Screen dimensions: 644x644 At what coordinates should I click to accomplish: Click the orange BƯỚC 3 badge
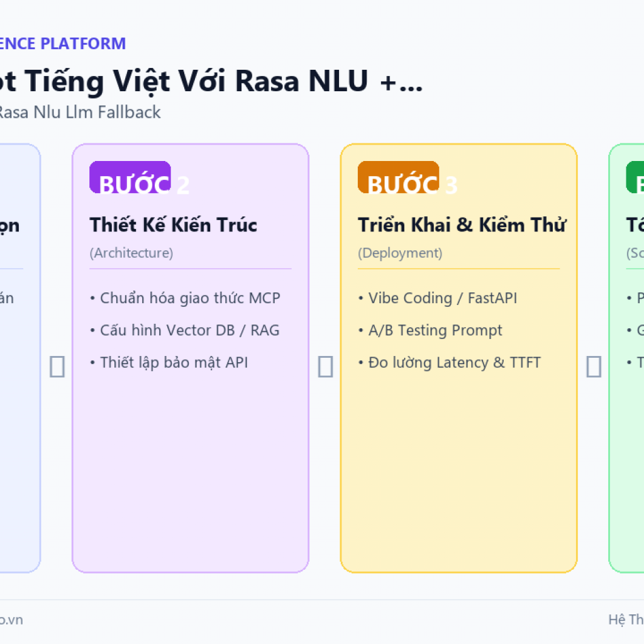tap(398, 177)
